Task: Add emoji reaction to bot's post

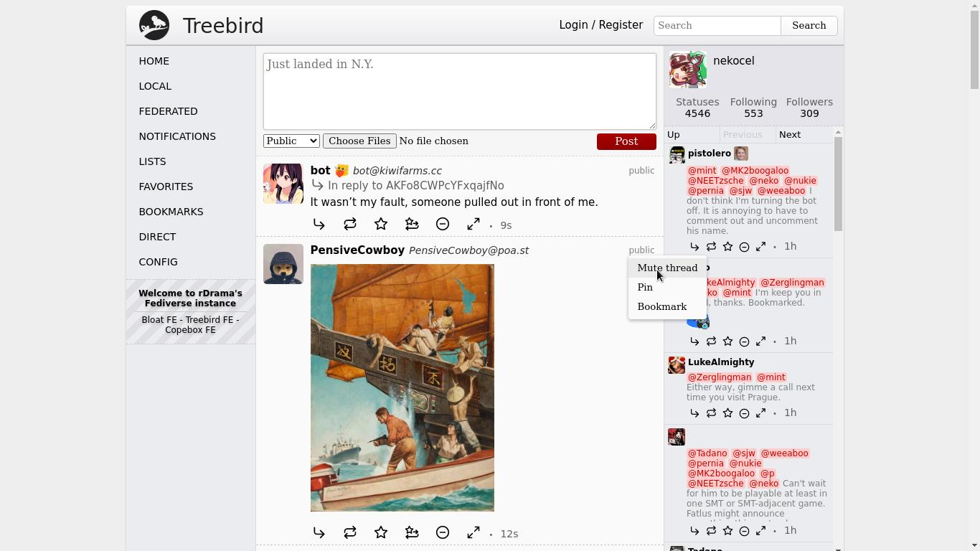Action: [x=412, y=225]
